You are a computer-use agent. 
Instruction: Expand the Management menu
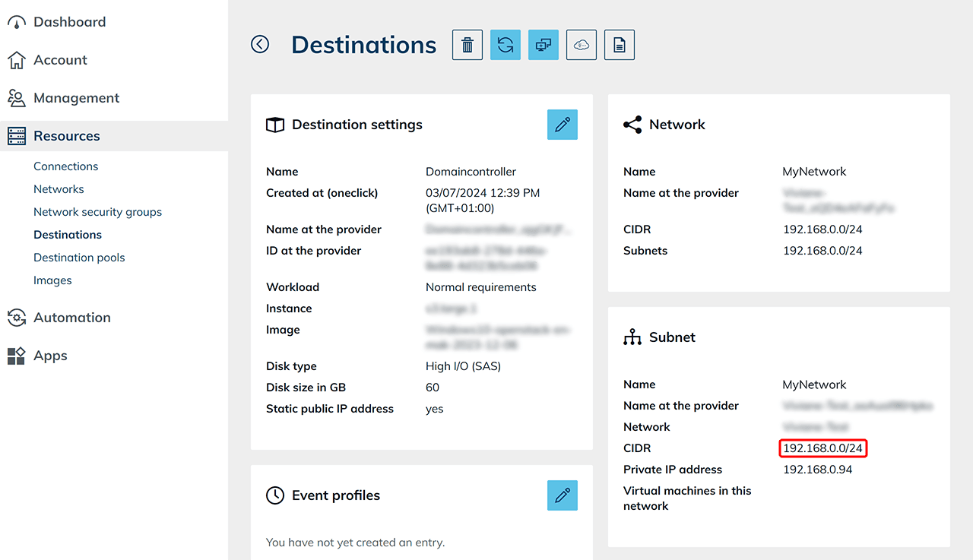click(x=76, y=98)
